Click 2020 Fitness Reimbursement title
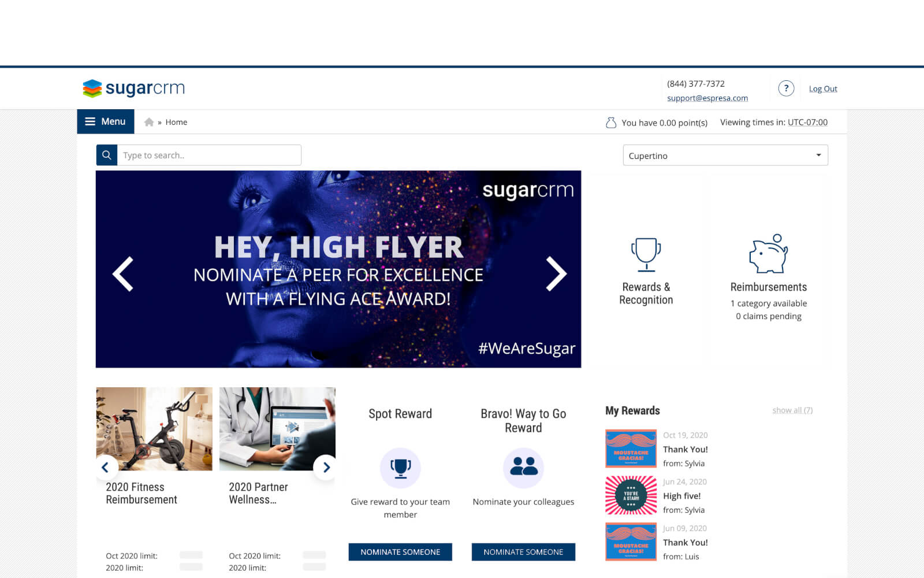 [141, 493]
